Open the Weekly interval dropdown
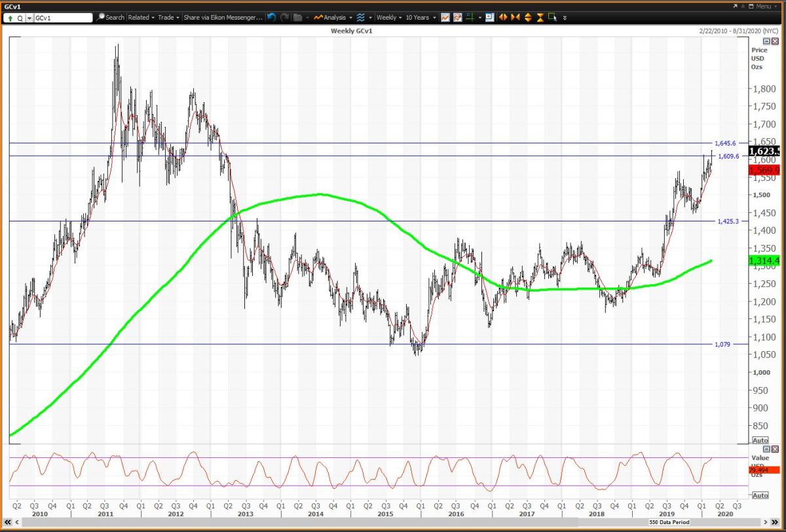This screenshot has height=532, width=786. coord(389,18)
